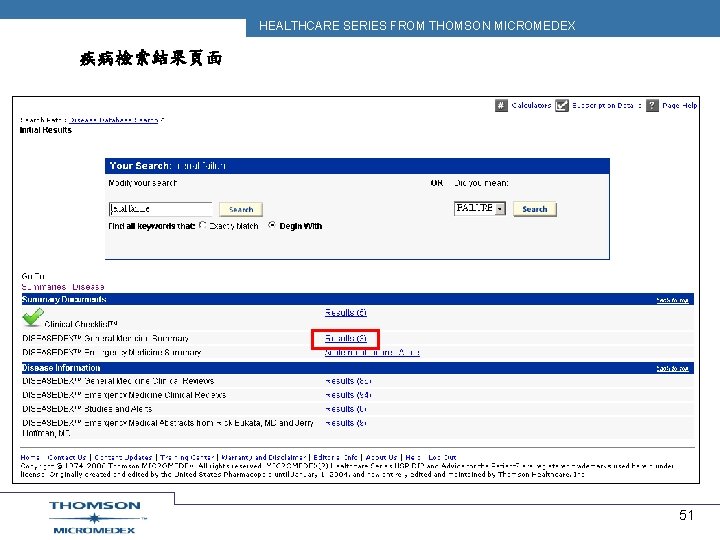
Task: Open About Us footer link
Action: tap(381, 457)
